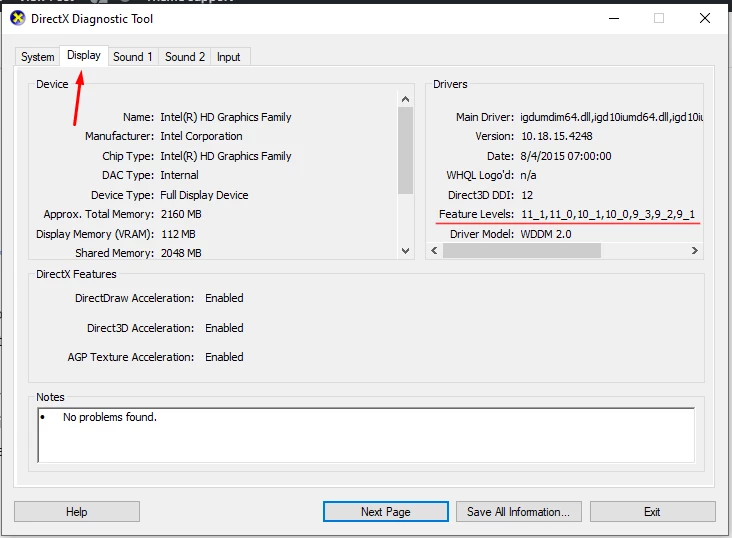732x538 pixels.
Task: Click the Display Memory (VRAM) label
Action: pos(95,234)
